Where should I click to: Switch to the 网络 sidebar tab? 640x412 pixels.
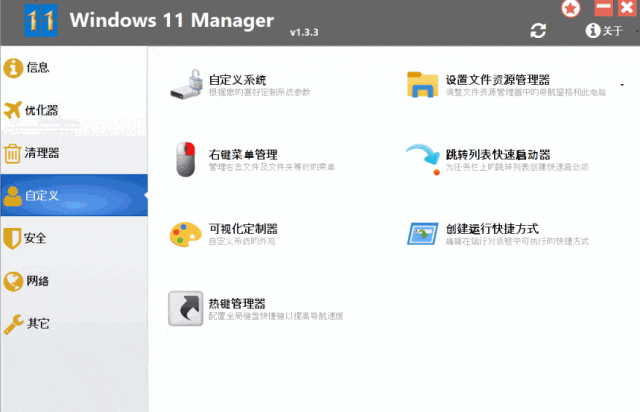click(74, 281)
